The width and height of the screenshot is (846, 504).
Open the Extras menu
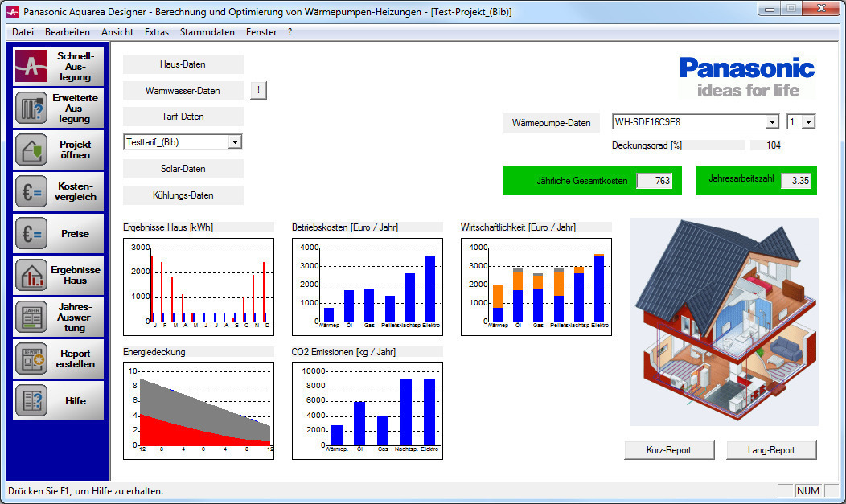click(x=157, y=32)
